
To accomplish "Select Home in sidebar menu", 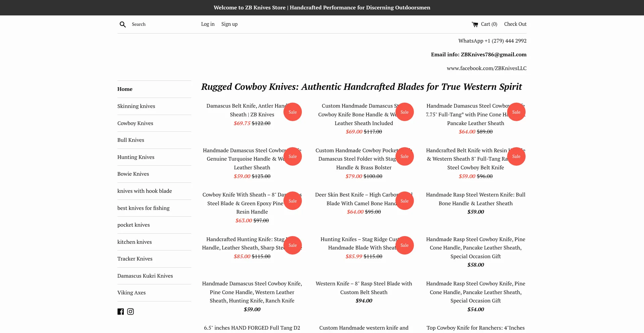I will pyautogui.click(x=125, y=89).
